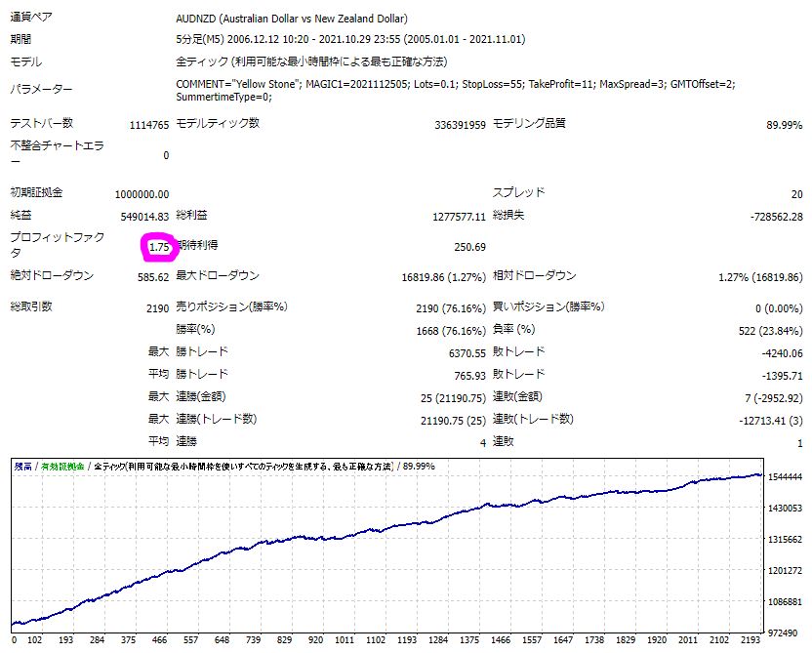The image size is (812, 653).
Task: Click total trades value 2190
Action: (157, 308)
